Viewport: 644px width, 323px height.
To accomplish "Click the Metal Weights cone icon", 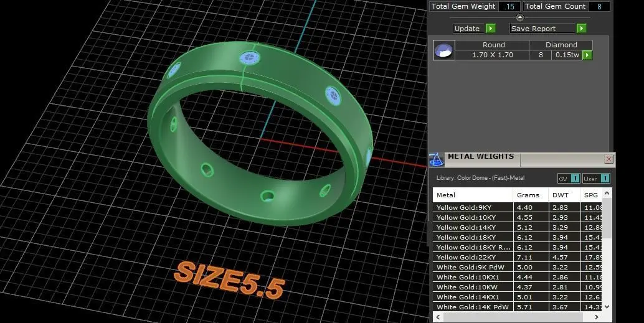I will pyautogui.click(x=436, y=160).
